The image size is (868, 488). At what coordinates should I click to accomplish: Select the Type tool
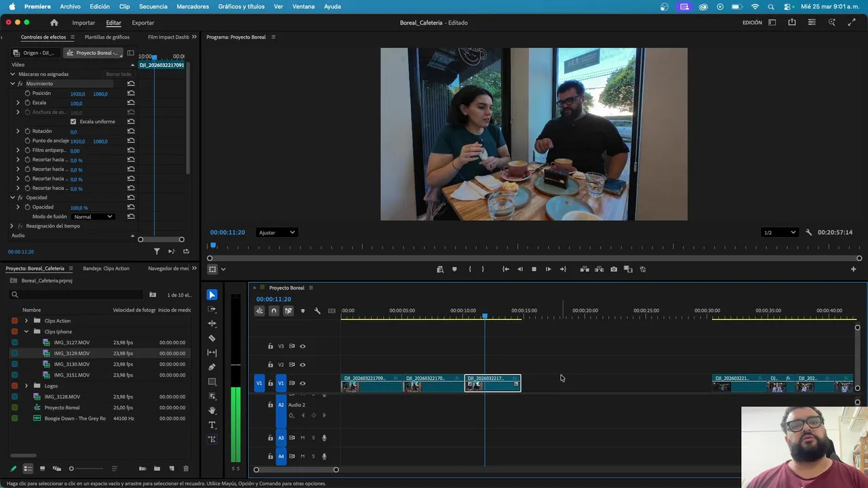212,425
